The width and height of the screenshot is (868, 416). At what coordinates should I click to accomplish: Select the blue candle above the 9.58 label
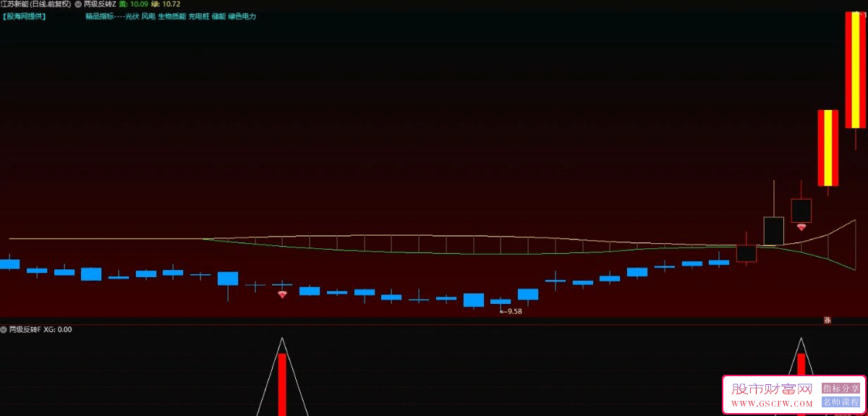(x=501, y=301)
